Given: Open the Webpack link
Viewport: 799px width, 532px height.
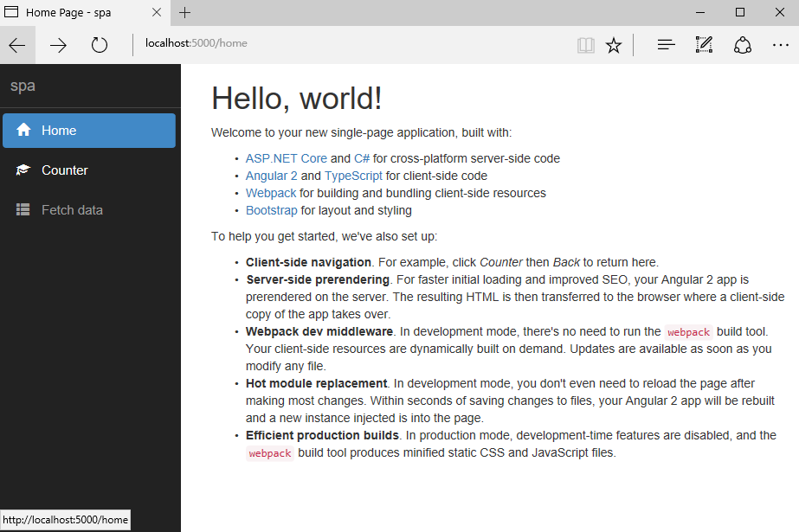Looking at the screenshot, I should [271, 193].
